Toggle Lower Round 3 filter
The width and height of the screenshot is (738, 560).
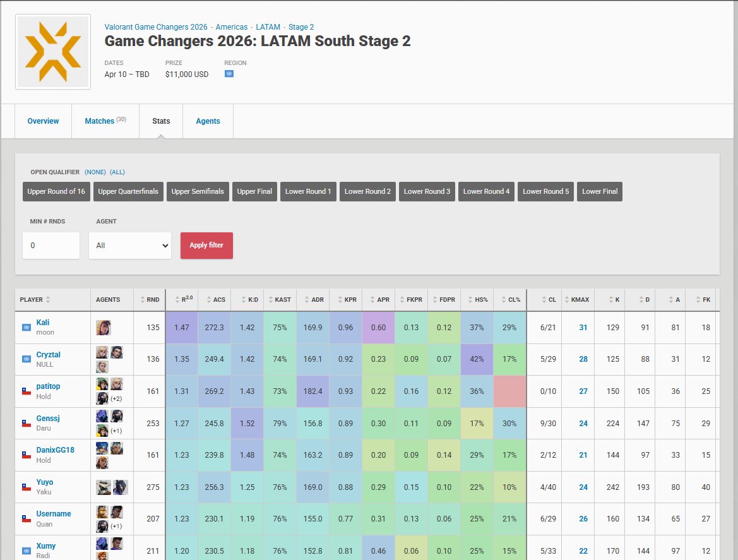pos(427,191)
